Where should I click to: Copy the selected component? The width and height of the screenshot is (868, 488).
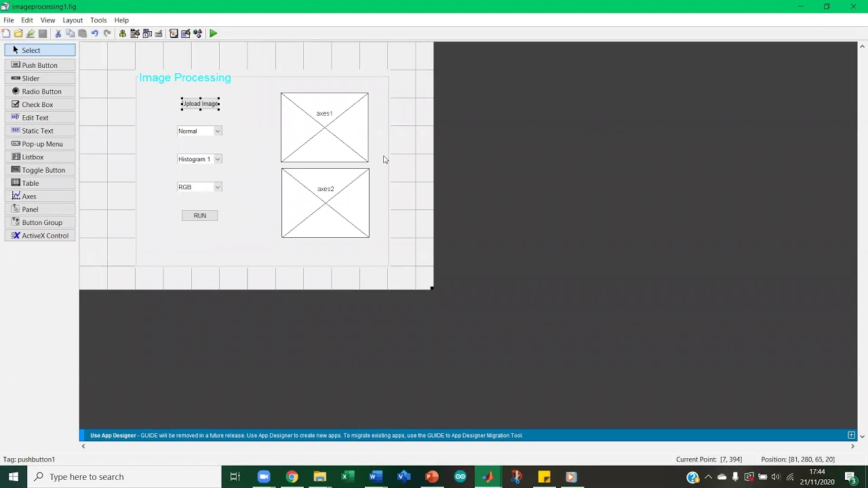click(x=71, y=33)
